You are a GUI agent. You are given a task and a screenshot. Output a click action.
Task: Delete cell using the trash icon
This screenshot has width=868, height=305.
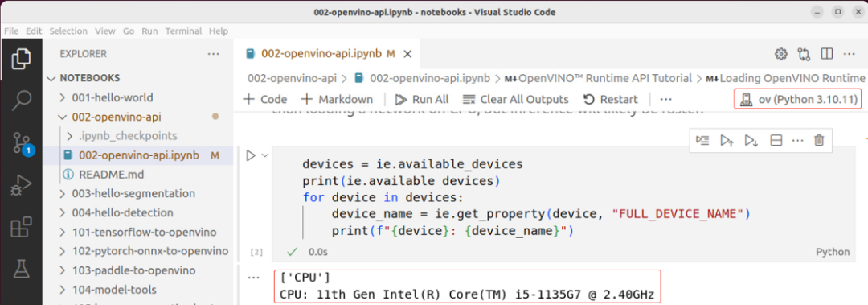(x=819, y=140)
